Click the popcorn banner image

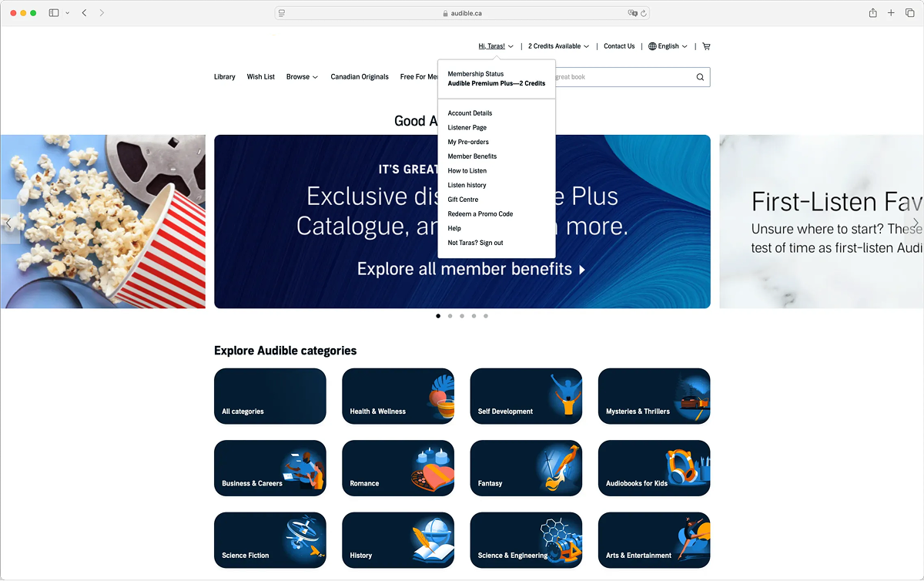point(102,222)
